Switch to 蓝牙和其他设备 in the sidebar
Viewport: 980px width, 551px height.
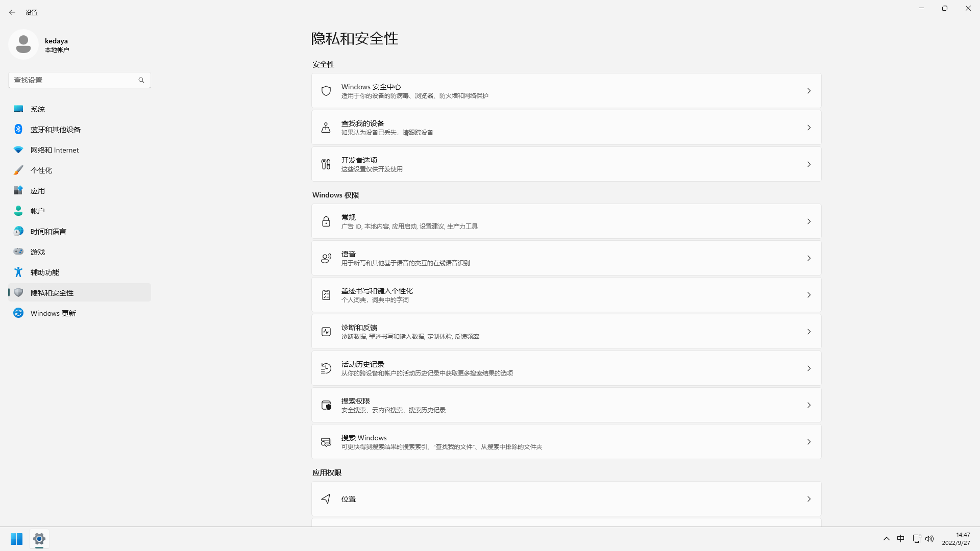tap(56, 130)
